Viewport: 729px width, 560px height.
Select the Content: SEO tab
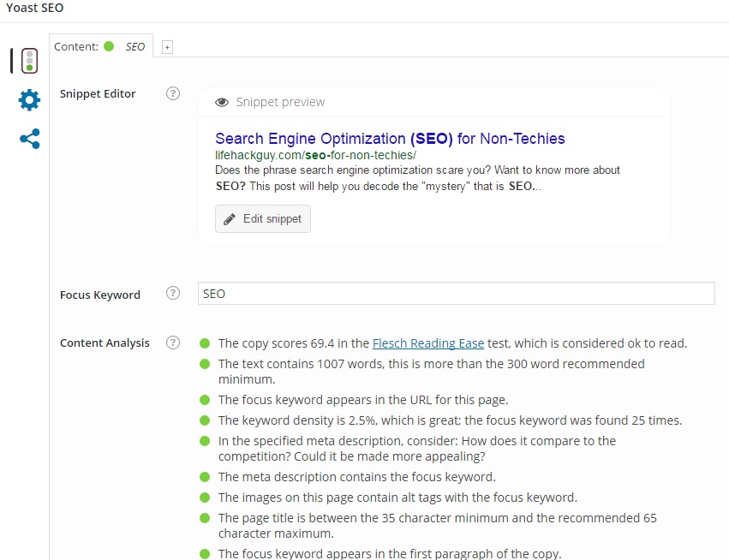coord(101,46)
